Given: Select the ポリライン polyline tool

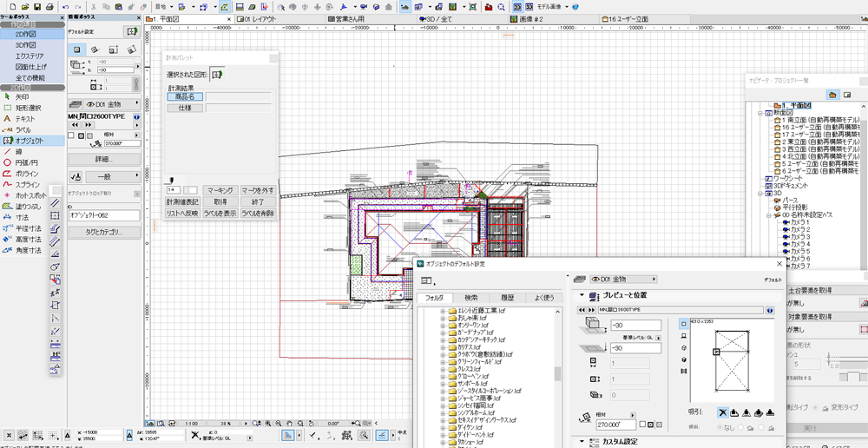Looking at the screenshot, I should coord(33,174).
